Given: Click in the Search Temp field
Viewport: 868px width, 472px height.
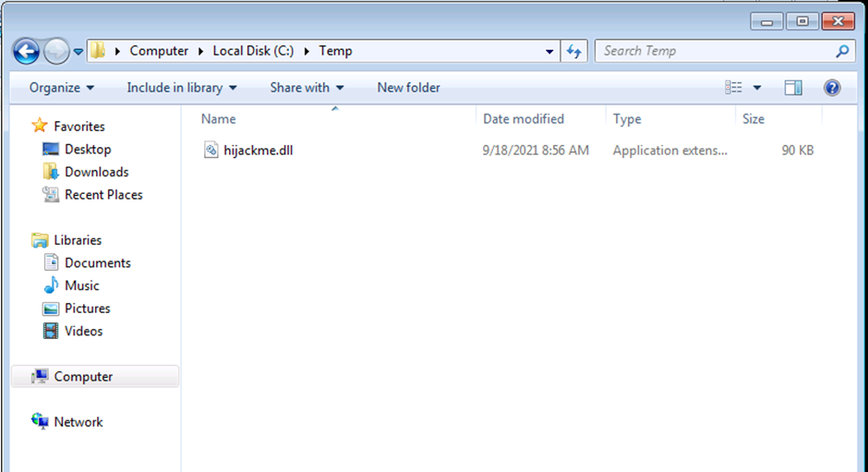Looking at the screenshot, I should (x=711, y=51).
